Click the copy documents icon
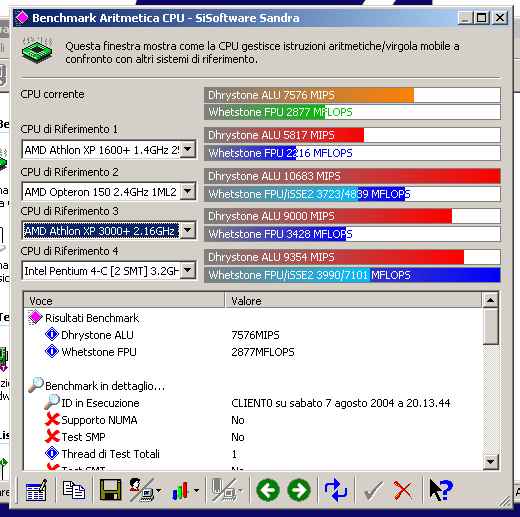This screenshot has width=520, height=517. 74,490
